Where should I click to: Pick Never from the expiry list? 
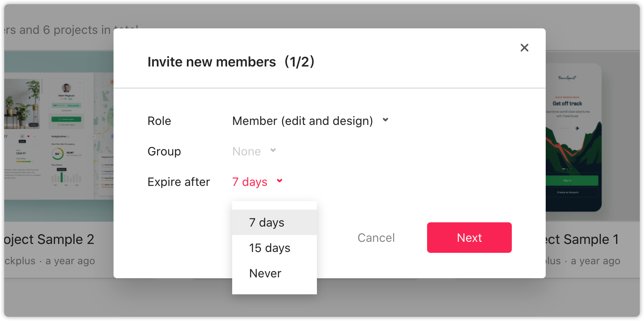tap(275, 273)
